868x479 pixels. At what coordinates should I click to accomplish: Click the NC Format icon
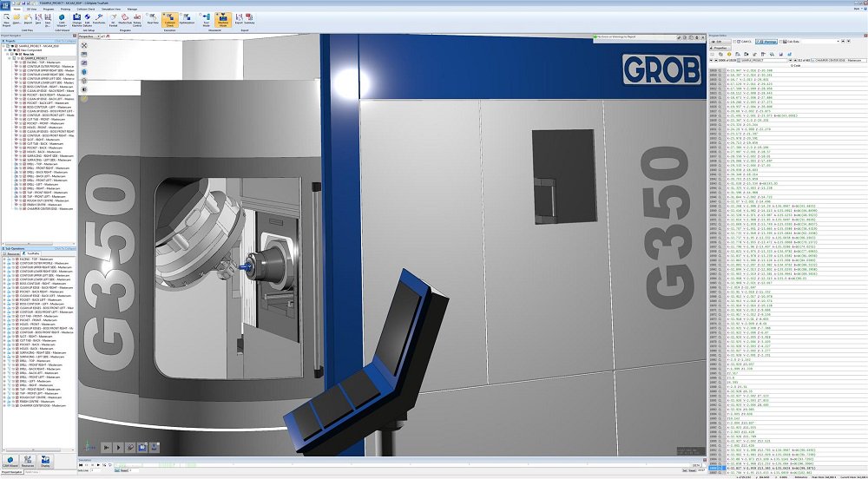113,21
